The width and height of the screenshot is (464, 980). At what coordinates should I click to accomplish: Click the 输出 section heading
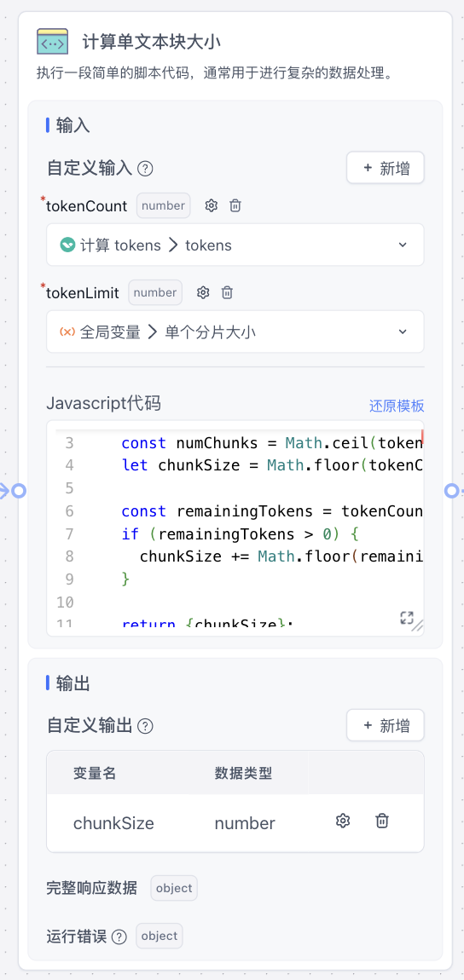point(73,683)
